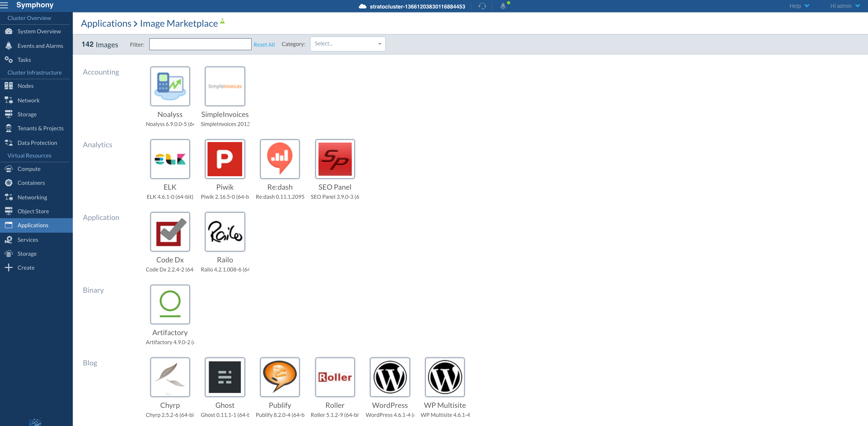
Task: Choose the Noalyss accounting image
Action: pyautogui.click(x=170, y=86)
